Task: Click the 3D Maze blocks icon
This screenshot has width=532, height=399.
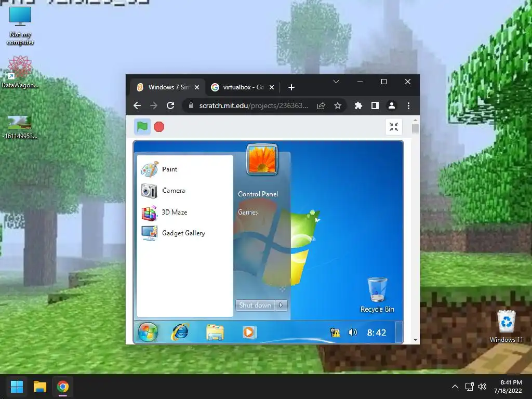Action: [149, 212]
